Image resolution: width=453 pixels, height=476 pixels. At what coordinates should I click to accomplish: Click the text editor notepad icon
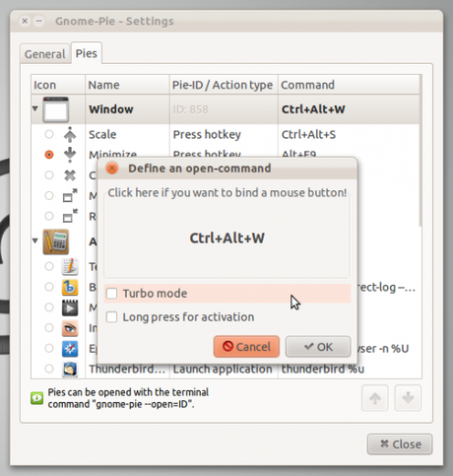pyautogui.click(x=70, y=266)
